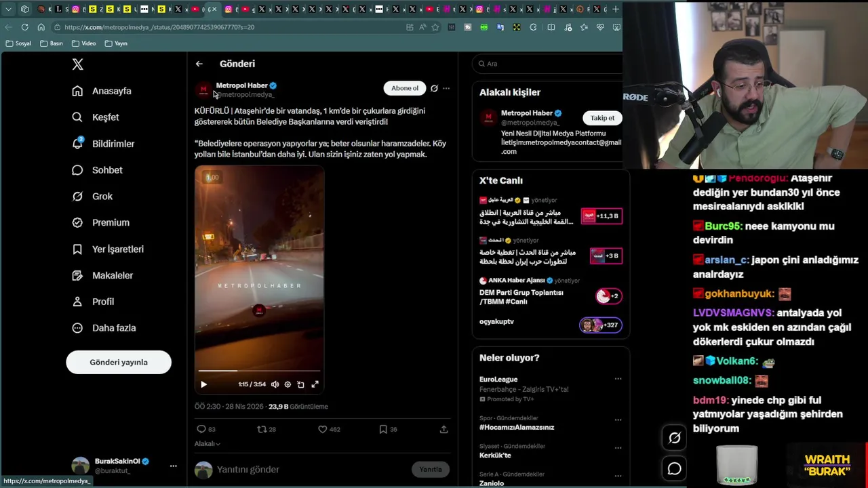Click the Grok icon beside Abone ol
Viewport: 868px width, 488px height.
click(434, 88)
